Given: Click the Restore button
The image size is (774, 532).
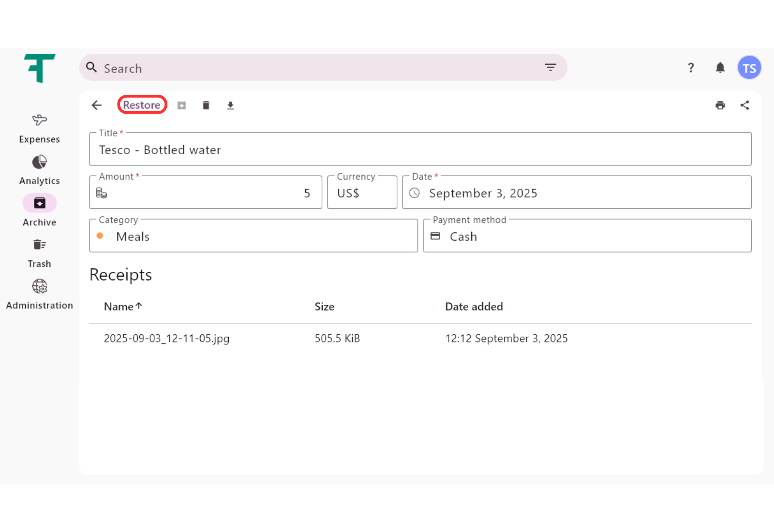Looking at the screenshot, I should tap(142, 105).
